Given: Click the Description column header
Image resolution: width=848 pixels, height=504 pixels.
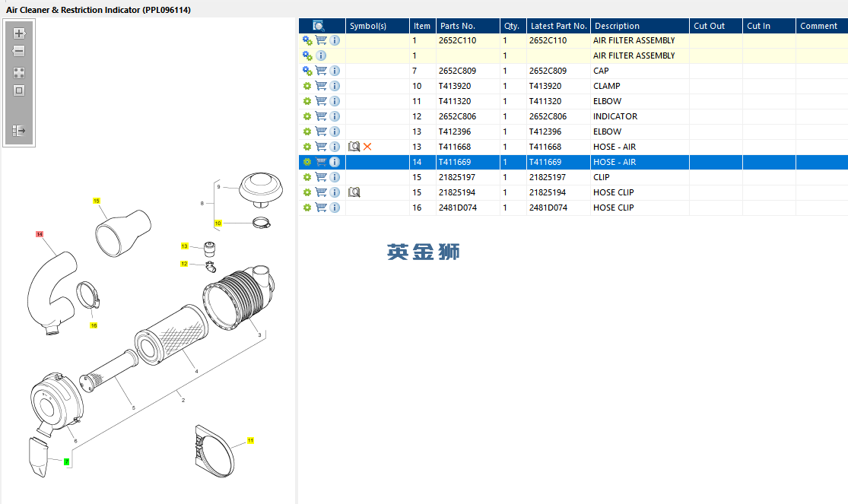Looking at the screenshot, I should (x=640, y=25).
